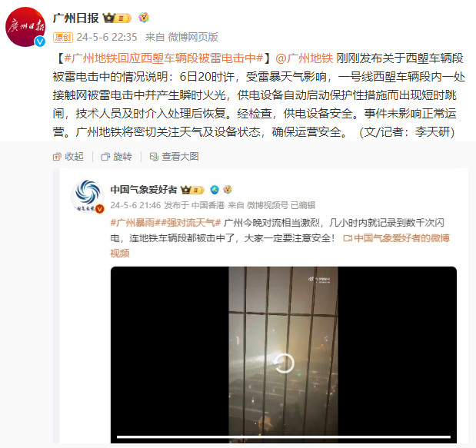Open the 广州日报 profile avatar
Image resolution: width=476 pixels, height=448 pixels.
click(x=25, y=27)
